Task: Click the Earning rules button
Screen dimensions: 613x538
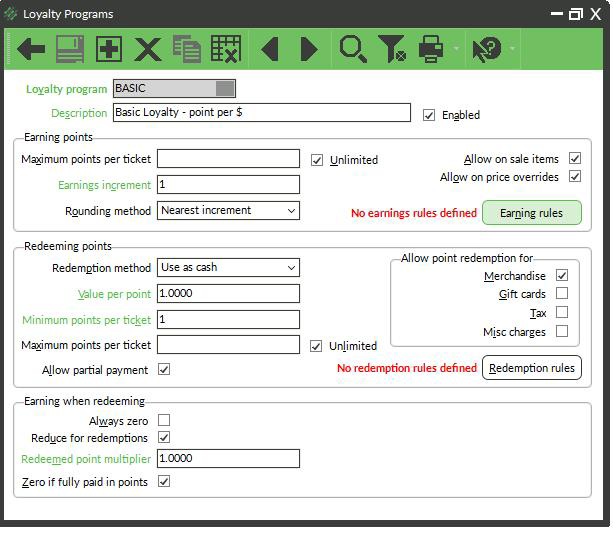Action: pos(532,213)
